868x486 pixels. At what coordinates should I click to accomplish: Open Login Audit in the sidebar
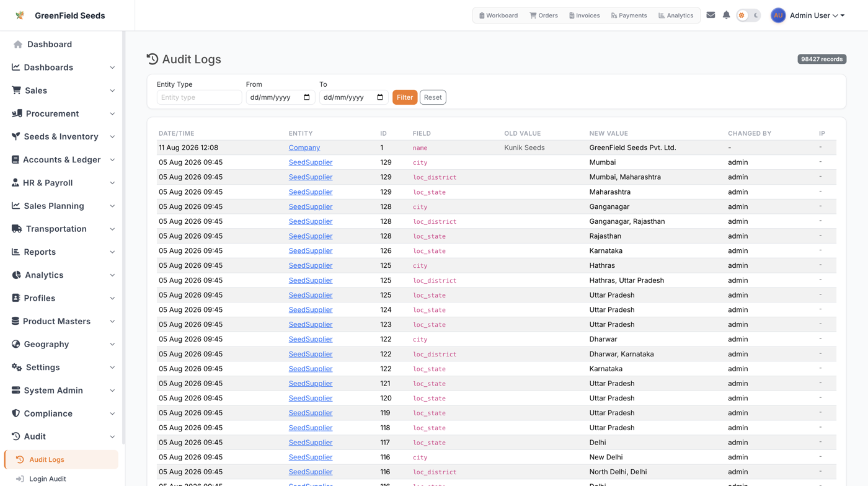[48, 479]
